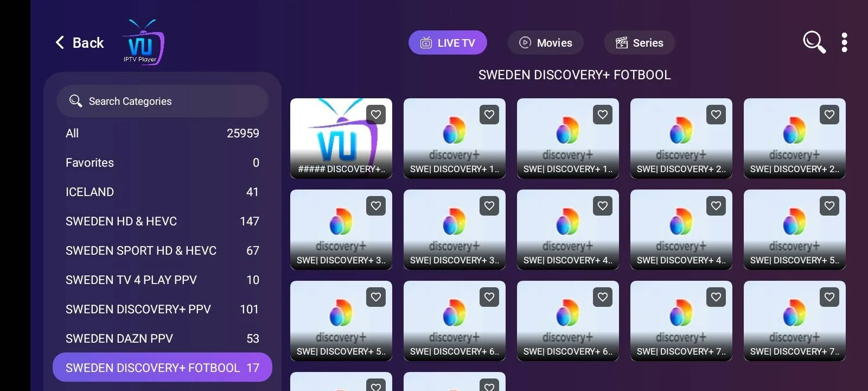
Task: Open channel search with the magnifier icon
Action: point(814,42)
